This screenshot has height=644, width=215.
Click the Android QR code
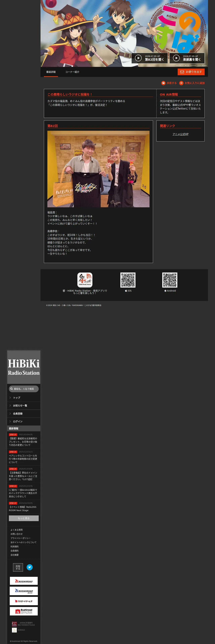(170, 280)
